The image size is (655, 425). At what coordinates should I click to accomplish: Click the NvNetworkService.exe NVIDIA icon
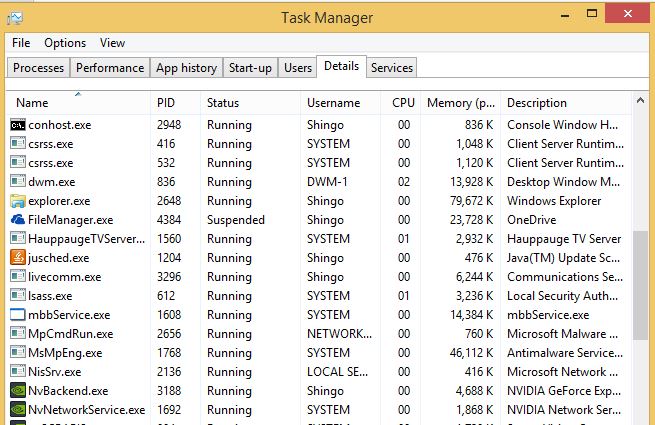point(18,410)
